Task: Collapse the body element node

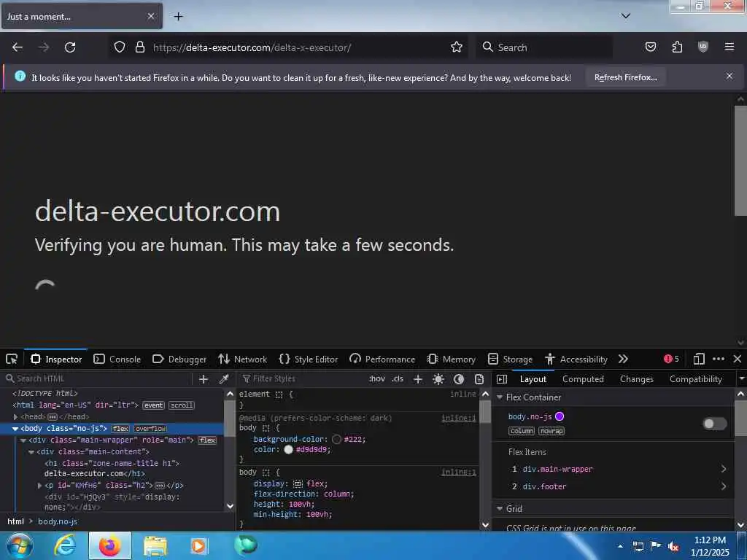Action: [15, 429]
